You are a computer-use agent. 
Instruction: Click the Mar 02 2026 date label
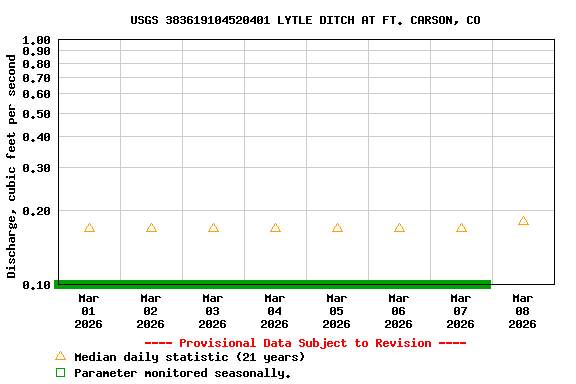[151, 311]
